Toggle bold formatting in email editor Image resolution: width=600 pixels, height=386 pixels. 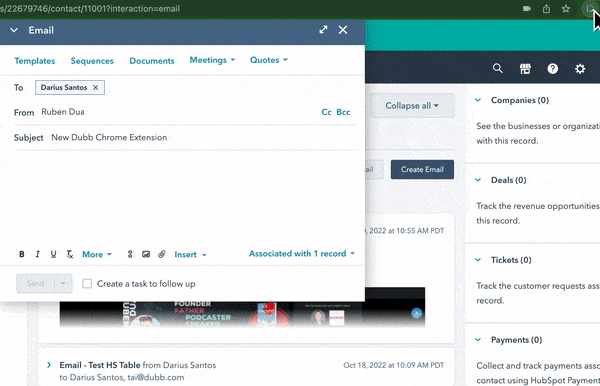[x=22, y=254]
